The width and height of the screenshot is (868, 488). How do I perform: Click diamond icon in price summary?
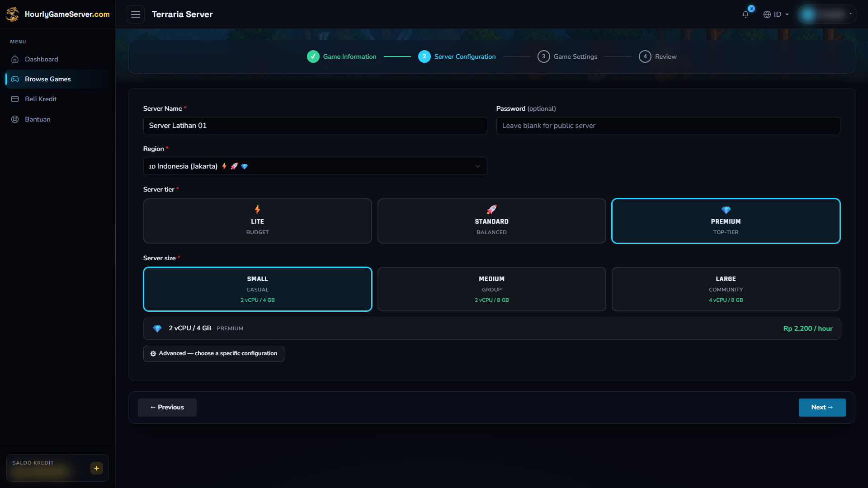click(x=157, y=328)
